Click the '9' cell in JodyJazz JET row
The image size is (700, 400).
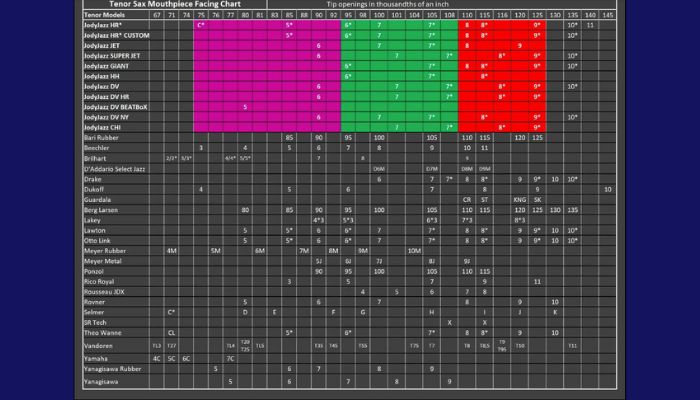coord(520,46)
